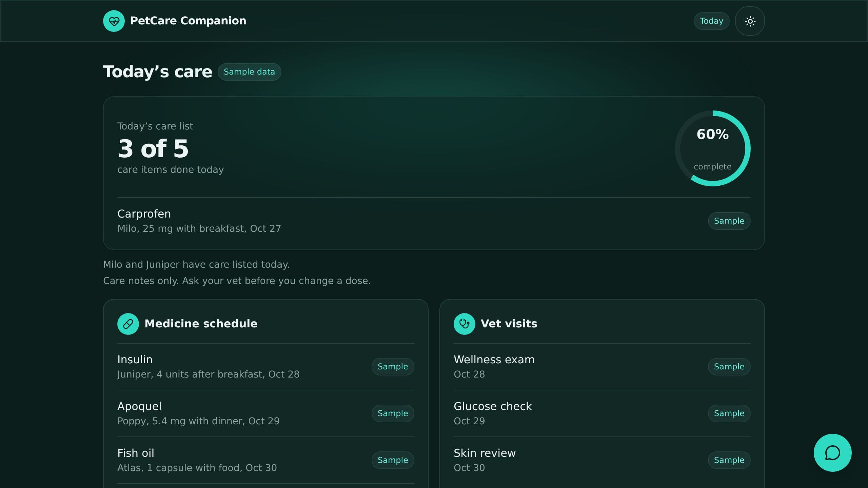The image size is (868, 488).
Task: Select the Today button in header
Action: [711, 21]
